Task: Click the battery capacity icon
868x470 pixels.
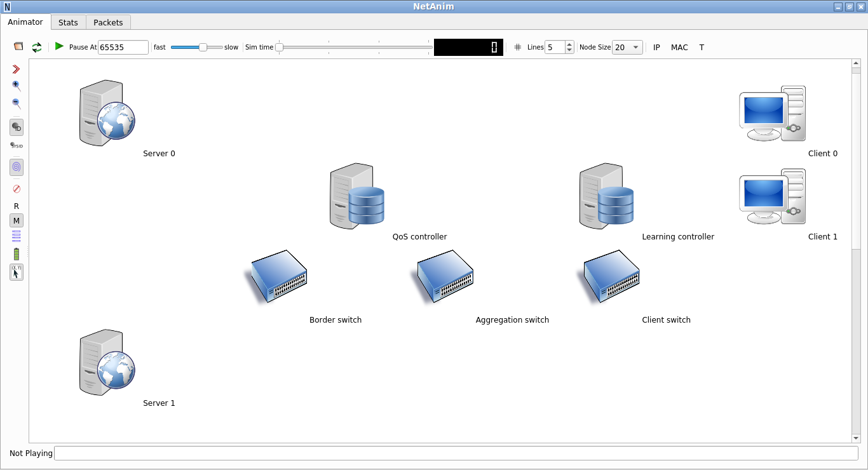Action: point(17,254)
